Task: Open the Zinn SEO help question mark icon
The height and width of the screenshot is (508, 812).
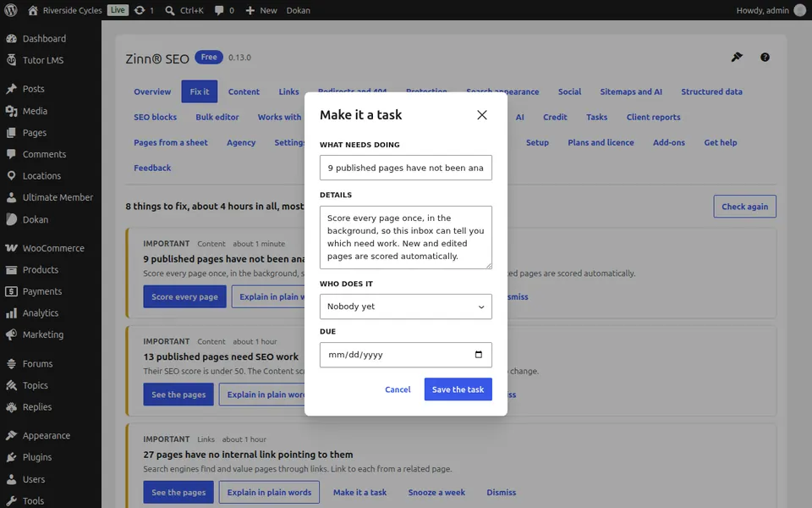Action: 765,58
